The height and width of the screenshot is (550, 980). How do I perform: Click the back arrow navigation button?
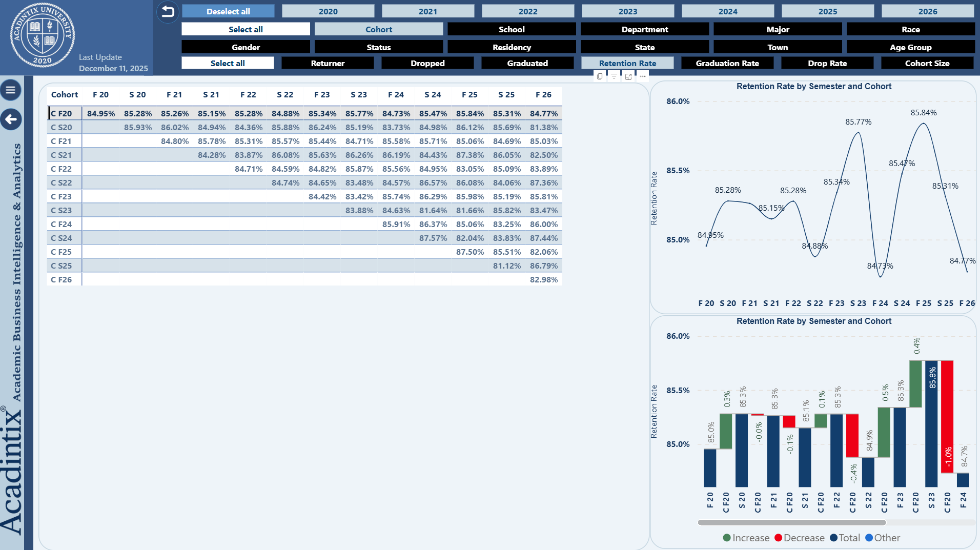11,119
